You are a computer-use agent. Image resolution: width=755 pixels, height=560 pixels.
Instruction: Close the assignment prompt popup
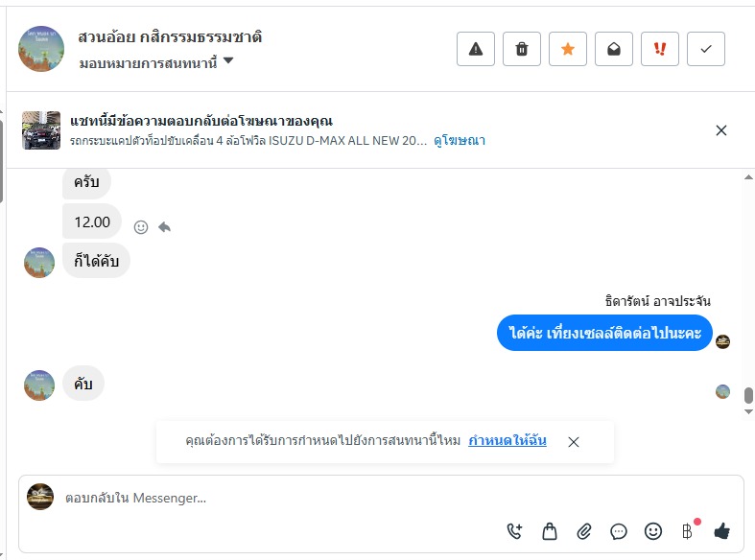pos(574,442)
